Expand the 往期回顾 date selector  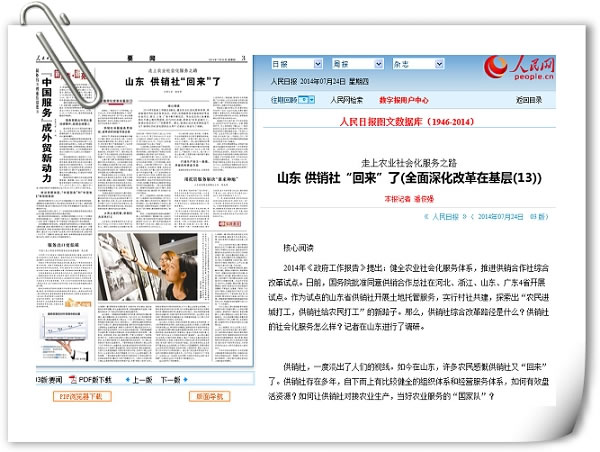point(306,100)
